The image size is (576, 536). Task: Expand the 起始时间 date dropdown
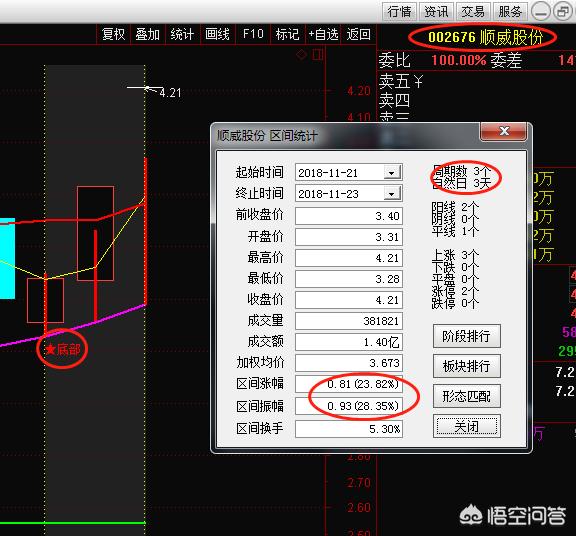(392, 173)
